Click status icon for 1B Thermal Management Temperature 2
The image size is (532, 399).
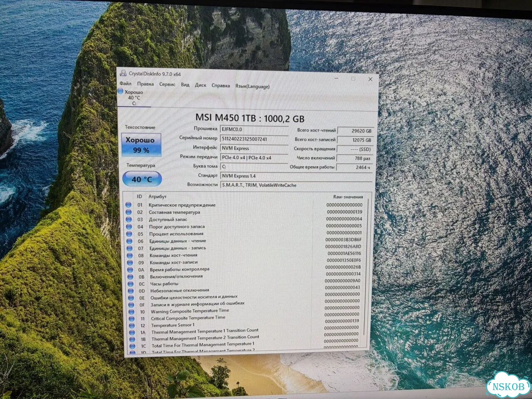132,339
